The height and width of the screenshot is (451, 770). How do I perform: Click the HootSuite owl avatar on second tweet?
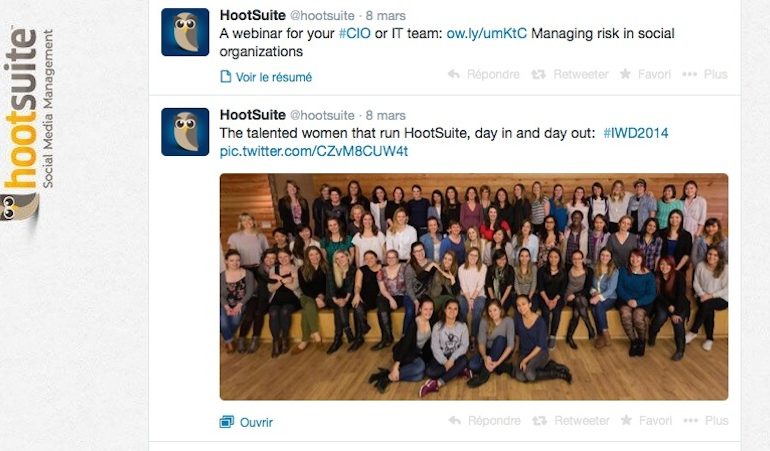[185, 132]
